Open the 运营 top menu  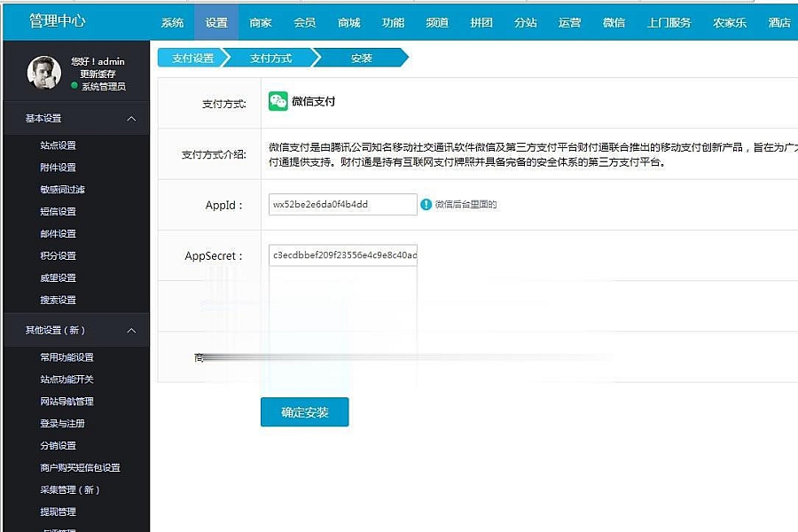tap(569, 22)
